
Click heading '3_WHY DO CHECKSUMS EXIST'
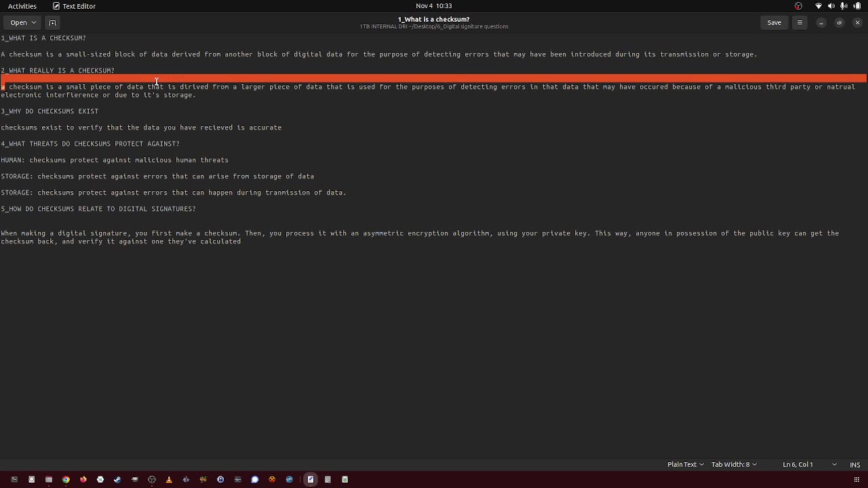click(x=50, y=111)
